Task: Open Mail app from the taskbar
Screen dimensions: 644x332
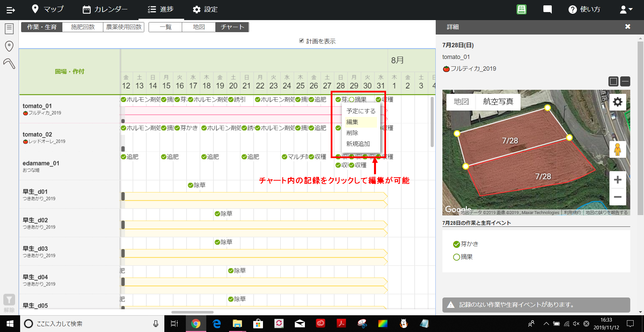Action: coord(300,324)
